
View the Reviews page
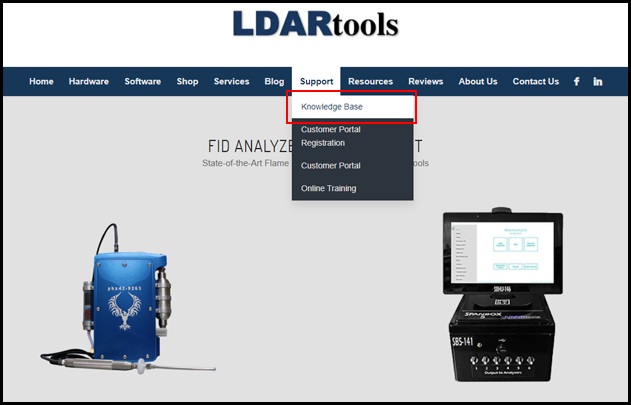(x=426, y=82)
